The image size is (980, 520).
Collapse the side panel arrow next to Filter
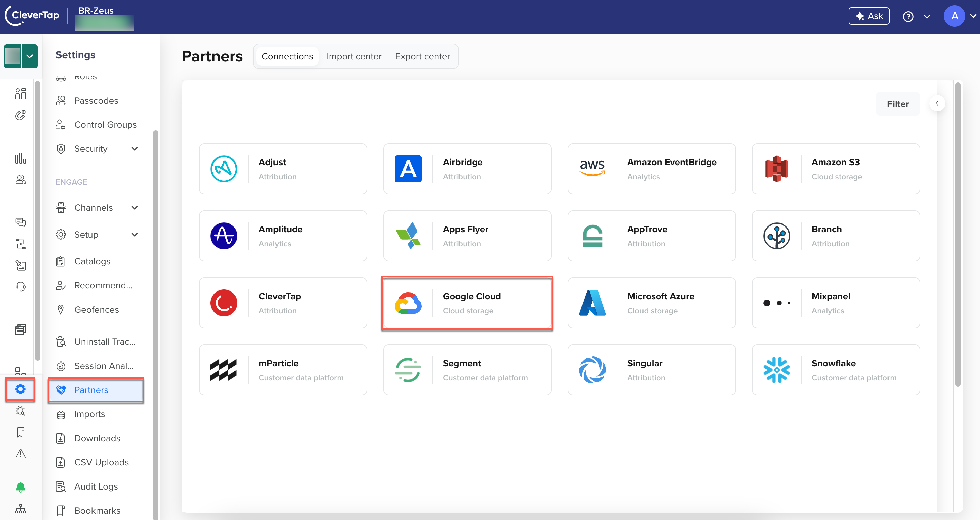click(937, 104)
